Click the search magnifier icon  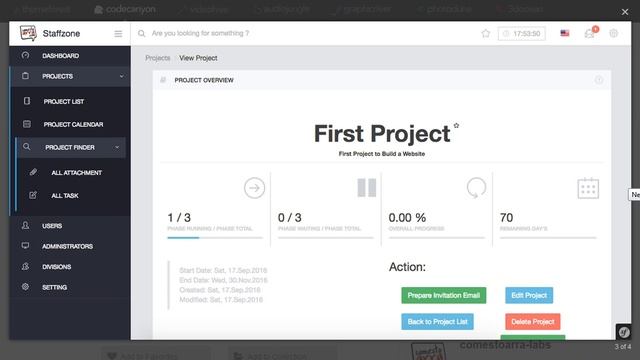click(x=141, y=33)
